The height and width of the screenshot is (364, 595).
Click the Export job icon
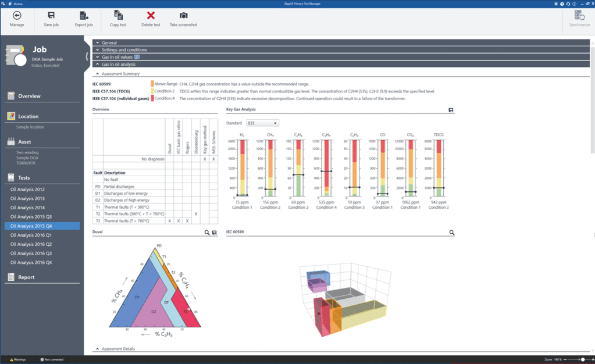[x=84, y=16]
